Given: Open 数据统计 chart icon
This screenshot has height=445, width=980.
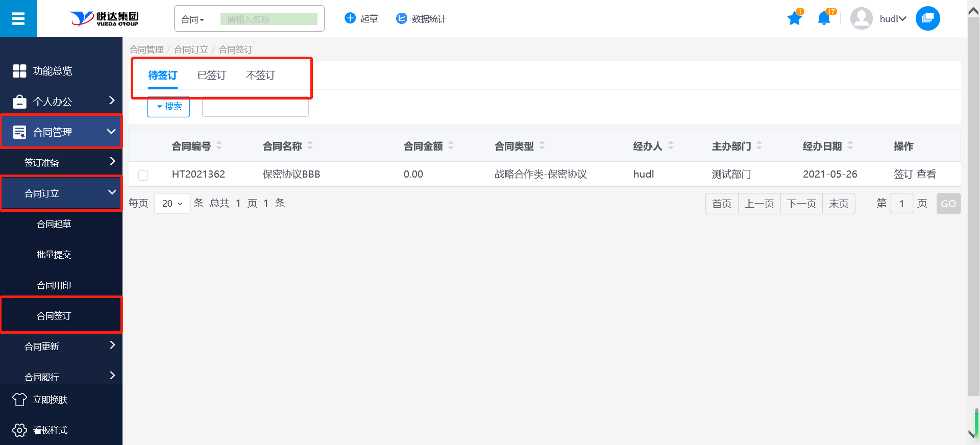Looking at the screenshot, I should point(402,18).
